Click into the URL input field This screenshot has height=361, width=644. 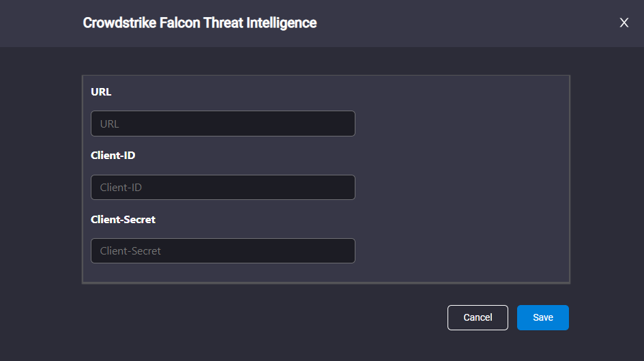click(x=223, y=124)
